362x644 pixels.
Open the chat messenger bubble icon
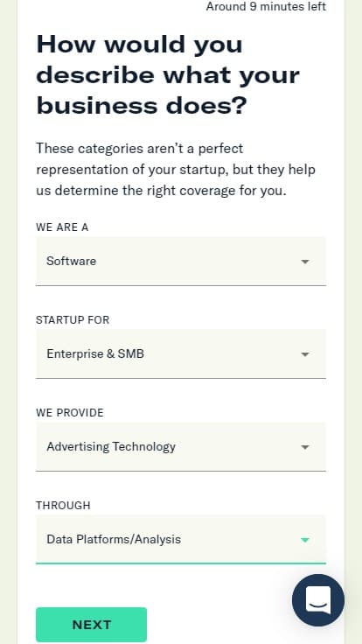(x=318, y=600)
